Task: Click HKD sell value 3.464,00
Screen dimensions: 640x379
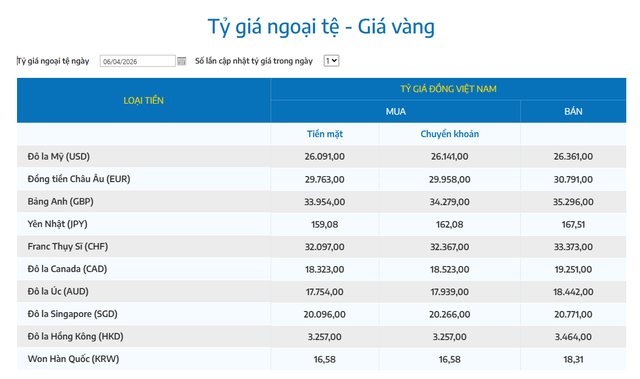Action: point(573,337)
